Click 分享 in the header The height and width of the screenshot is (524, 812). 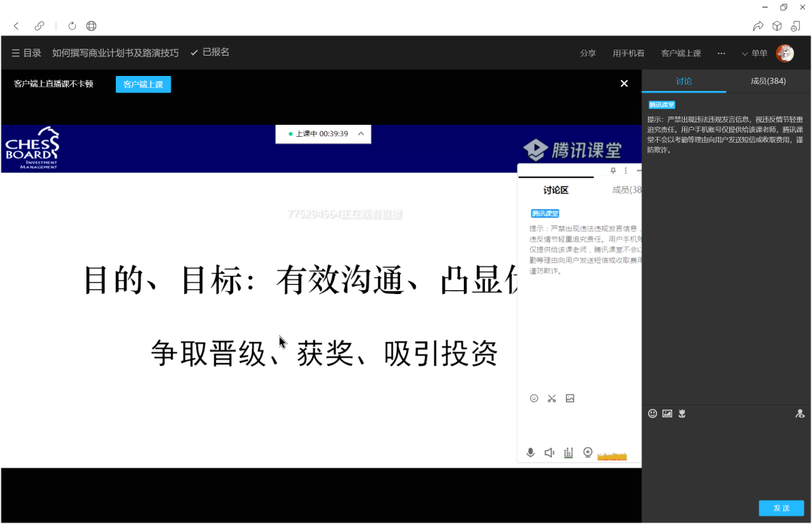pyautogui.click(x=588, y=53)
